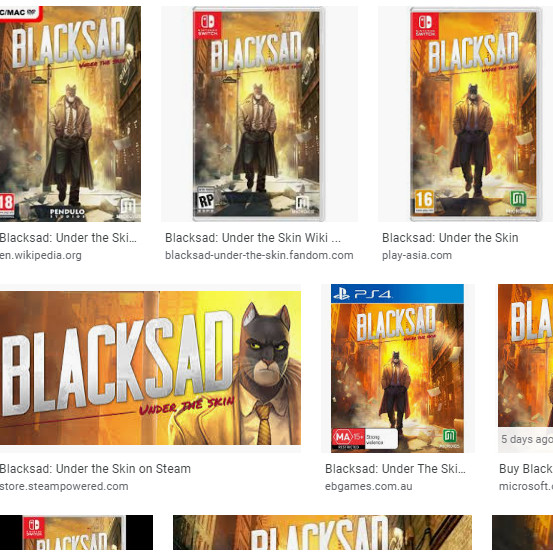This screenshot has width=553, height=553.
Task: Click the ebgames.com.au source link
Action: (369, 486)
